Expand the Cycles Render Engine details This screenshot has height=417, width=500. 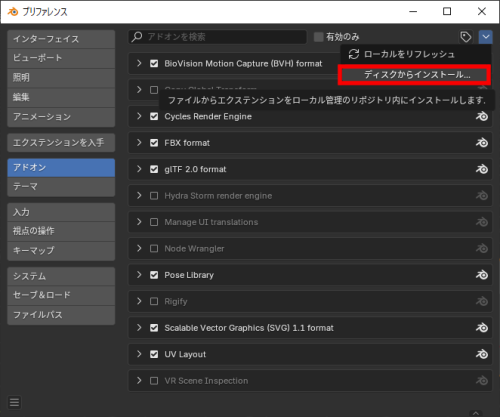[139, 116]
